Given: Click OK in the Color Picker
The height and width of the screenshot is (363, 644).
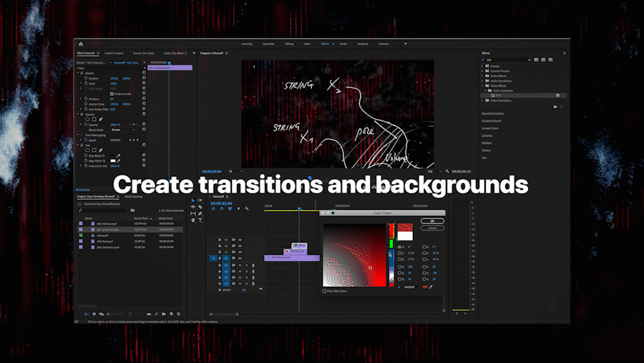Looking at the screenshot, I should (432, 221).
